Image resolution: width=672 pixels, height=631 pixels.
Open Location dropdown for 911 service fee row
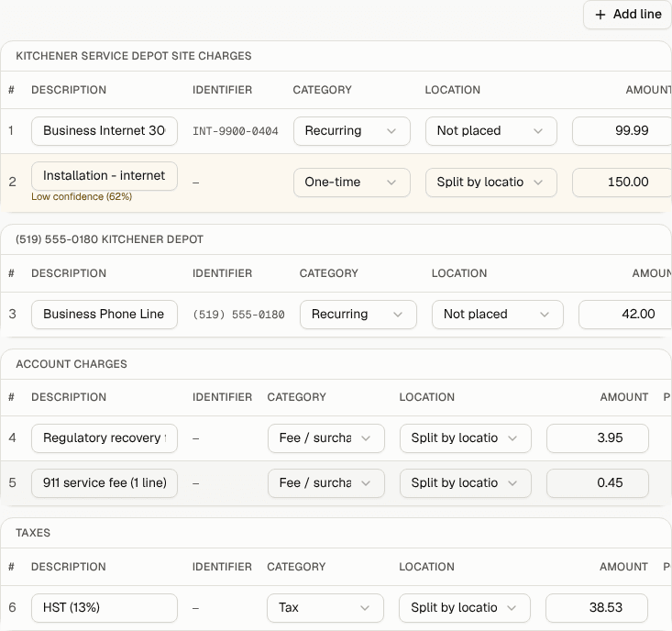(x=466, y=483)
